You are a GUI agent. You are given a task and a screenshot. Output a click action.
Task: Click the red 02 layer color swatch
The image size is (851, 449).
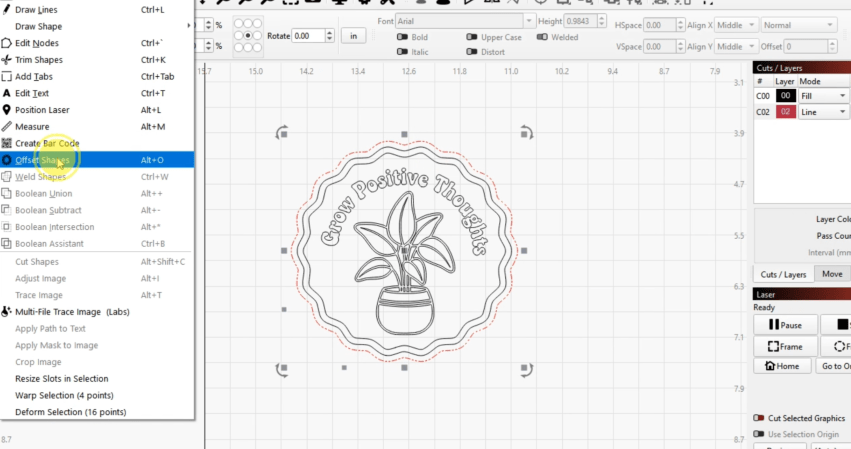pos(785,112)
